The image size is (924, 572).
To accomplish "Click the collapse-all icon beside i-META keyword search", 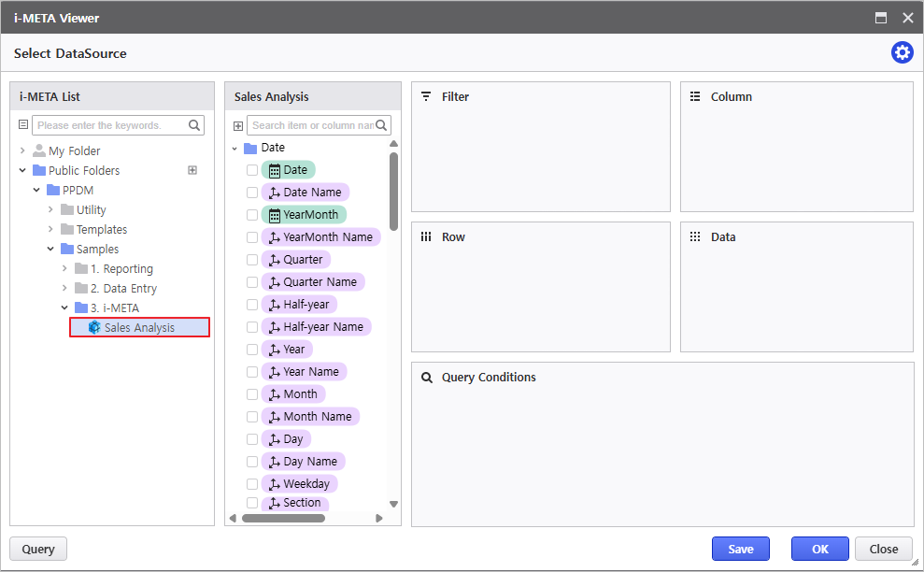I will [23, 124].
